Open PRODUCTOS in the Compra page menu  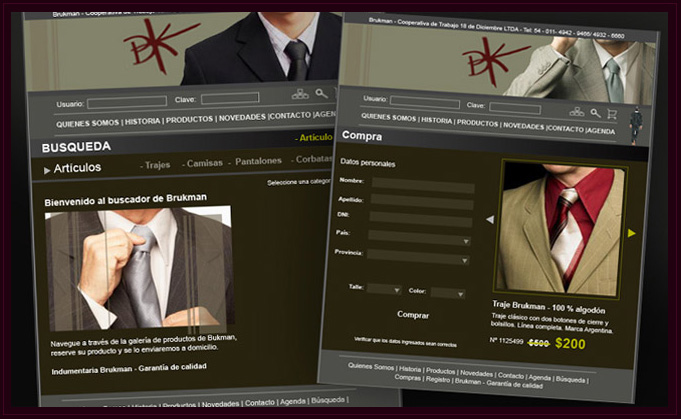coord(477,123)
